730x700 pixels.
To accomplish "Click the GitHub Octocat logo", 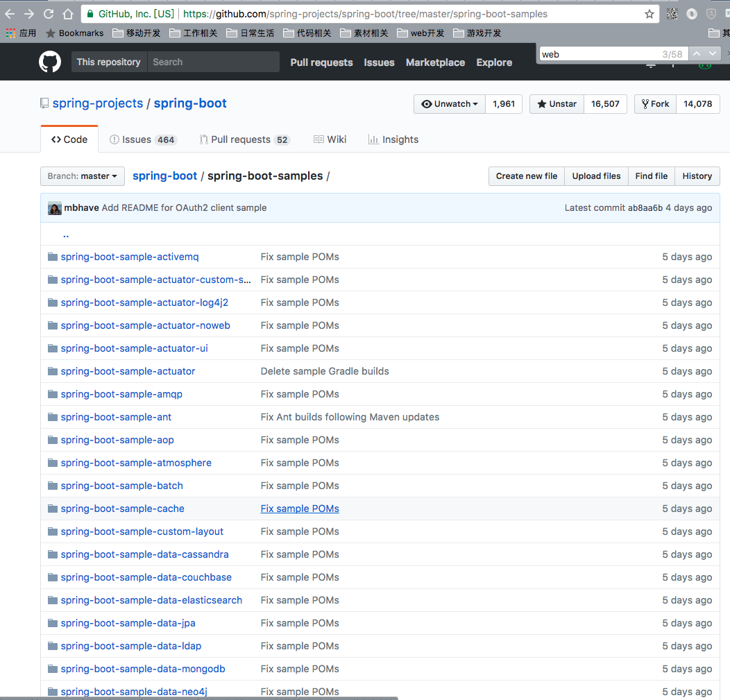I will coord(50,62).
